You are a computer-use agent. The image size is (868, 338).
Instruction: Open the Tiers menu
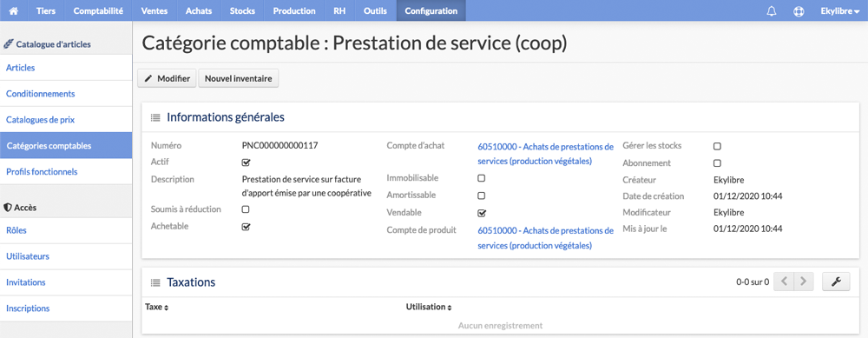click(46, 10)
